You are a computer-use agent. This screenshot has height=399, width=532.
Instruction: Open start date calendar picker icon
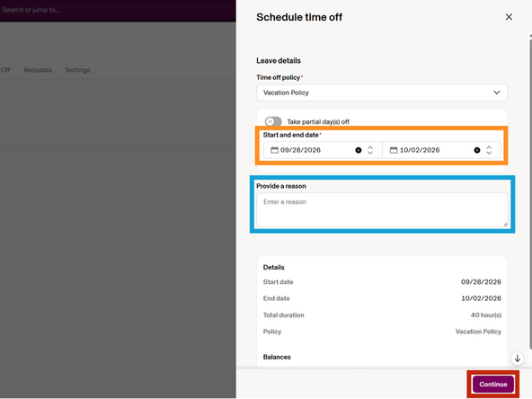[274, 150]
